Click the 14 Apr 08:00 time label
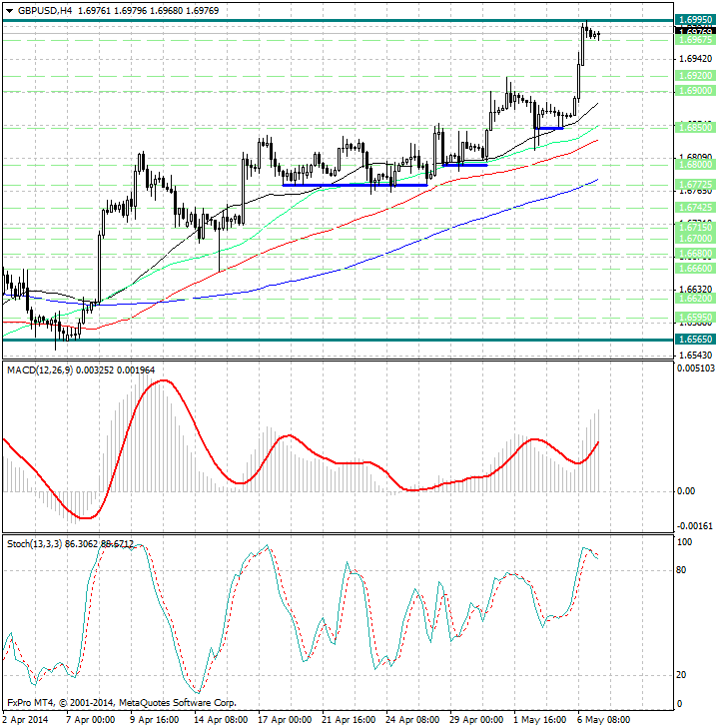Image resolution: width=716 pixels, height=728 pixels. click(x=220, y=720)
